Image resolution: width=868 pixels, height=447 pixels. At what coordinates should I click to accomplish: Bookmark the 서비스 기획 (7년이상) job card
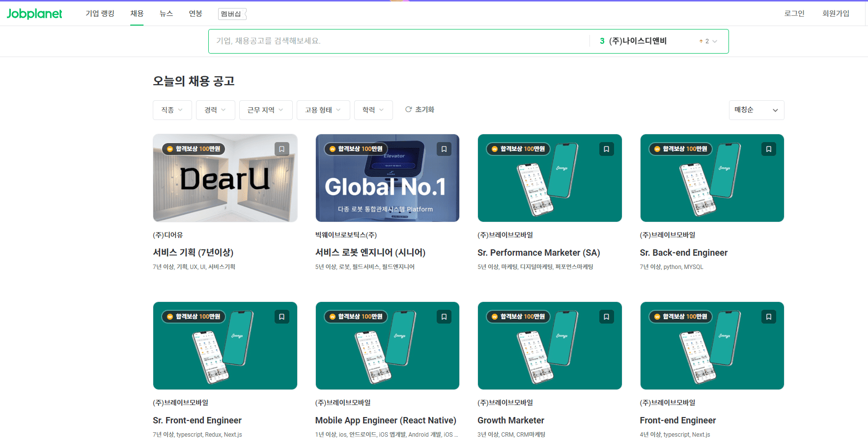[x=282, y=149]
